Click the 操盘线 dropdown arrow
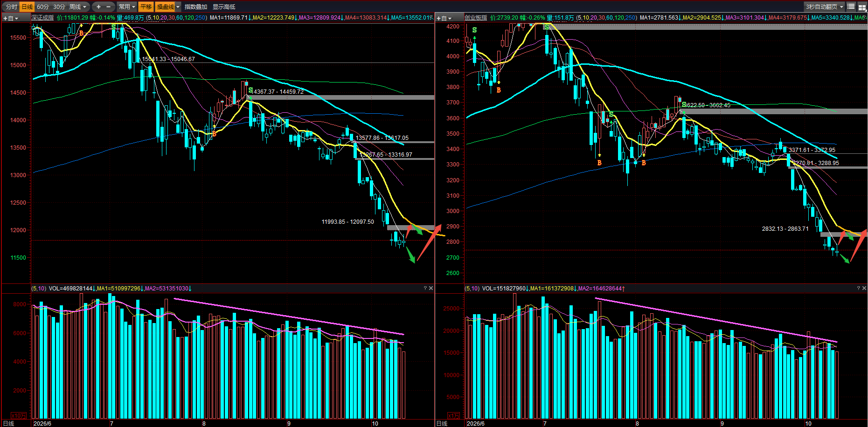The width and height of the screenshot is (868, 427). [178, 7]
